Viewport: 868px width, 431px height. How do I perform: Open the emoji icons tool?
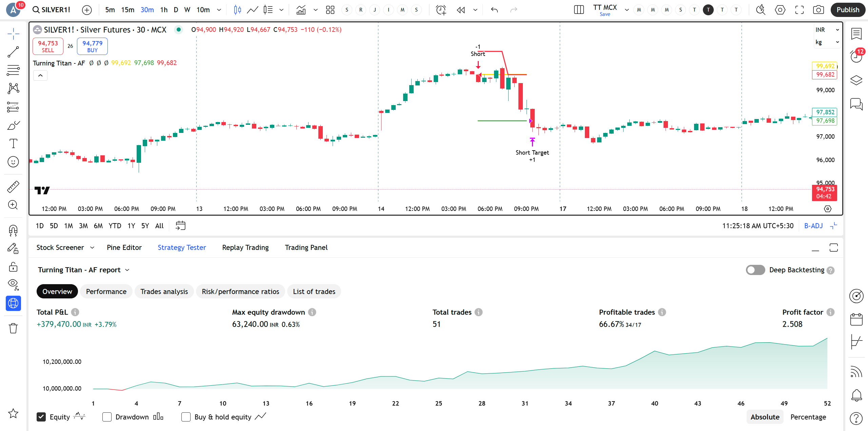[x=13, y=162]
